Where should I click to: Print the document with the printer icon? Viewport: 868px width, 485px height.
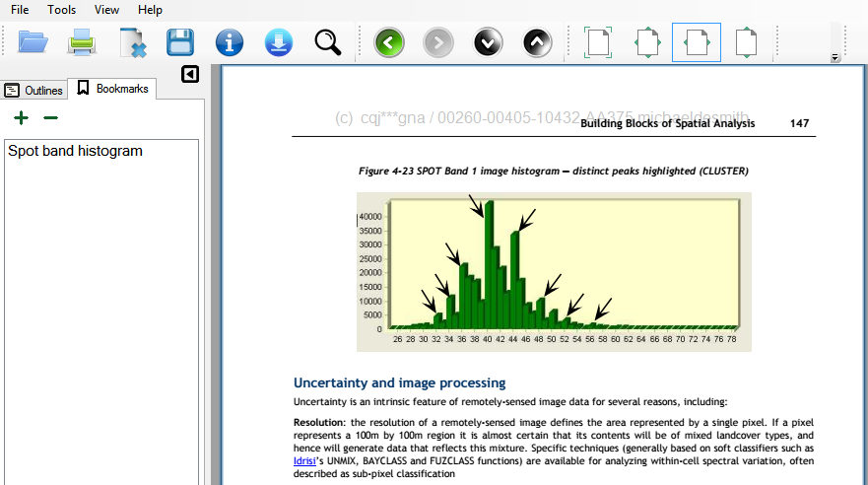click(82, 42)
